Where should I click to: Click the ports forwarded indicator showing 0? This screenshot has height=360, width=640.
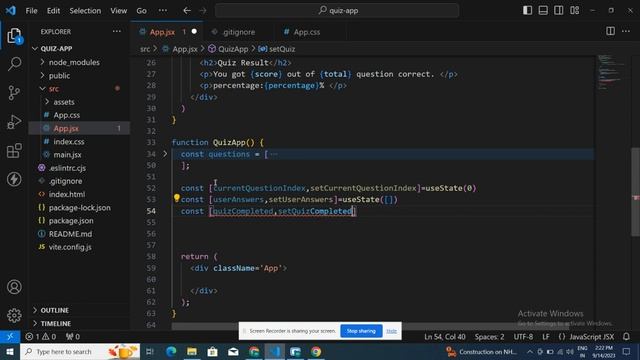click(x=73, y=337)
